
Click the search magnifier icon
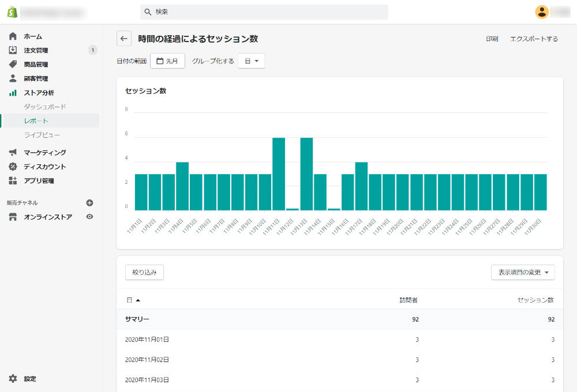coord(148,12)
